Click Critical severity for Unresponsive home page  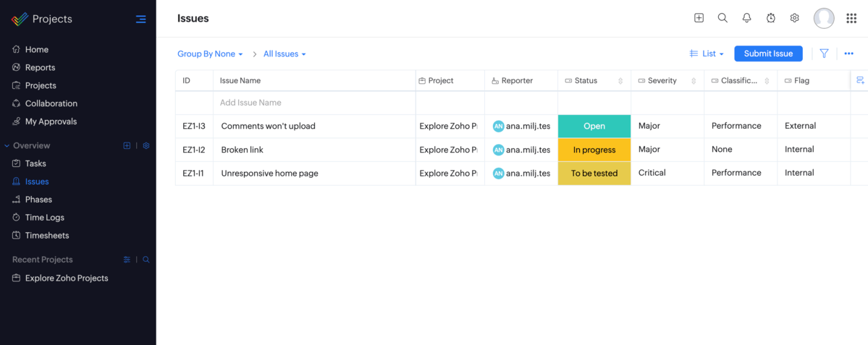651,173
